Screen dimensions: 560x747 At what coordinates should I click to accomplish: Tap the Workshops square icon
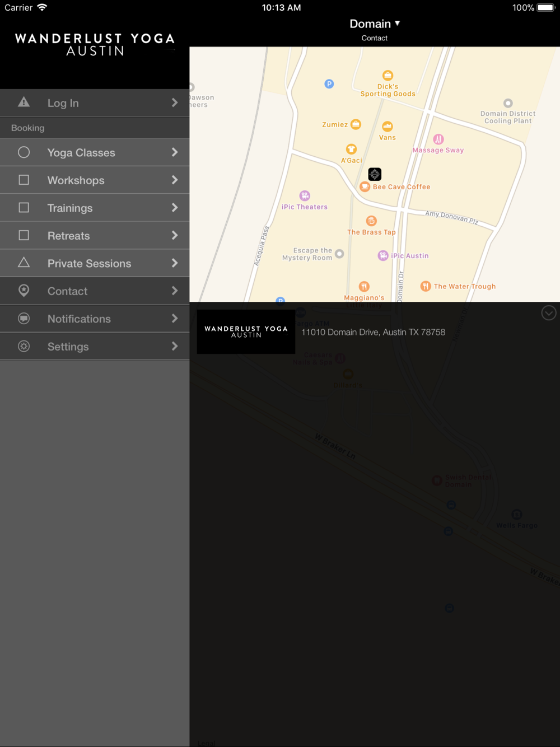(24, 180)
